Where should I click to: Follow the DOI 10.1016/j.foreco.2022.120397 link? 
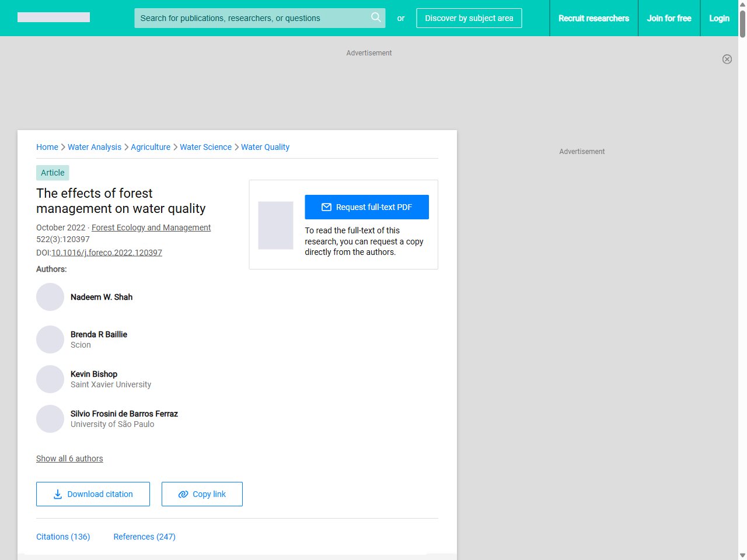[107, 253]
